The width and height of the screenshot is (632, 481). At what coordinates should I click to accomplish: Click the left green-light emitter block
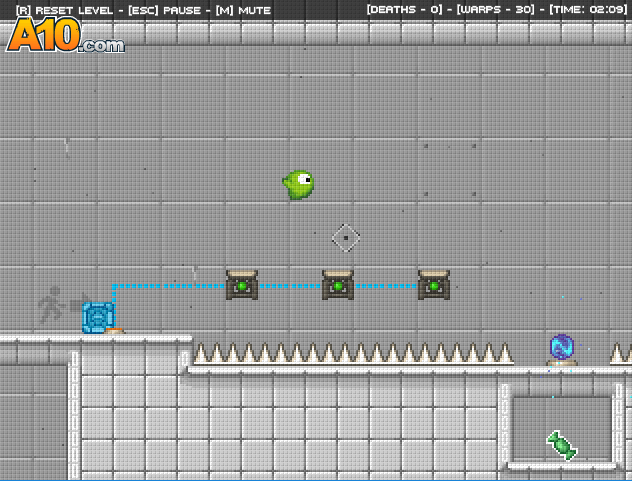[242, 285]
